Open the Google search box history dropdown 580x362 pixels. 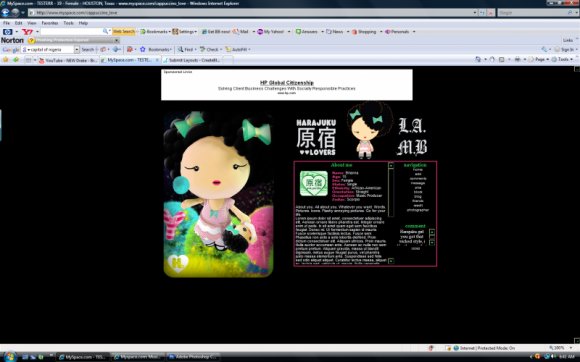point(77,50)
